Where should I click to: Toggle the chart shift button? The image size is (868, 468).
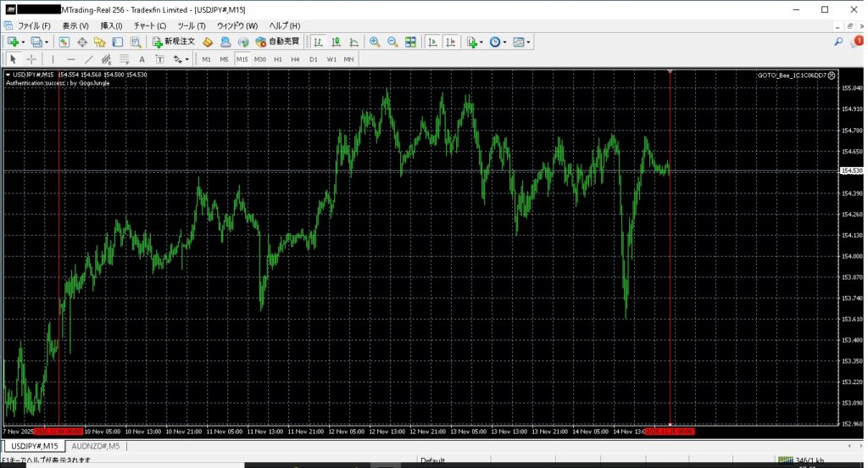pyautogui.click(x=450, y=42)
